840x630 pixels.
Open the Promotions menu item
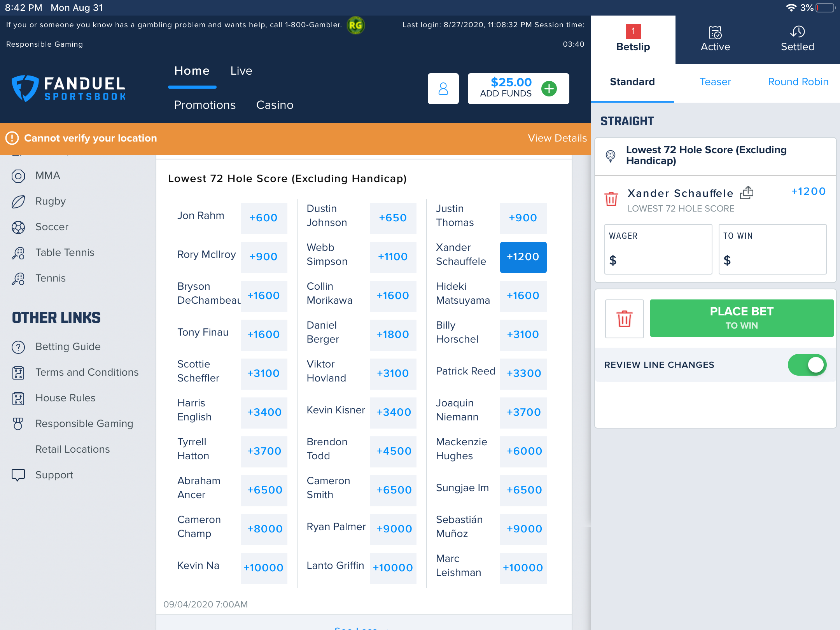(x=205, y=105)
